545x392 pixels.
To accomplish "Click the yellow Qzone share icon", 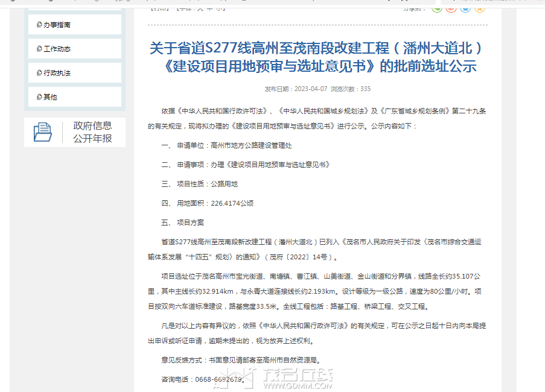I will 480,10.
